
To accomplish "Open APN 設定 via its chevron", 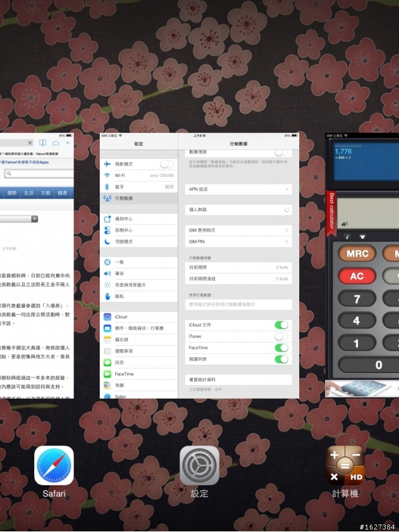I will click(x=287, y=189).
